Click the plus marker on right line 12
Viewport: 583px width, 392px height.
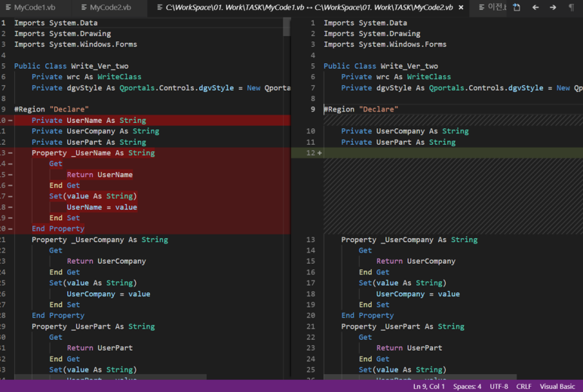pyautogui.click(x=319, y=153)
